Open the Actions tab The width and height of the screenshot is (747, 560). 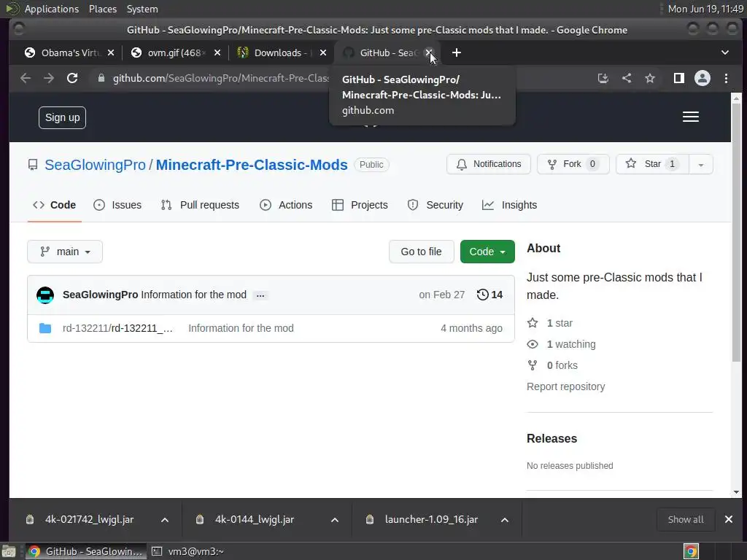tap(286, 205)
